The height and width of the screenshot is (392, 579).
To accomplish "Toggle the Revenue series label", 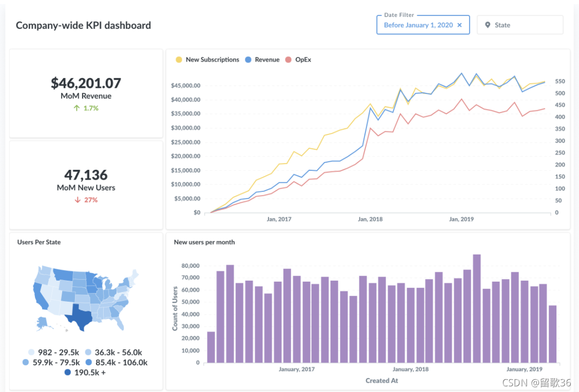I will tap(267, 60).
